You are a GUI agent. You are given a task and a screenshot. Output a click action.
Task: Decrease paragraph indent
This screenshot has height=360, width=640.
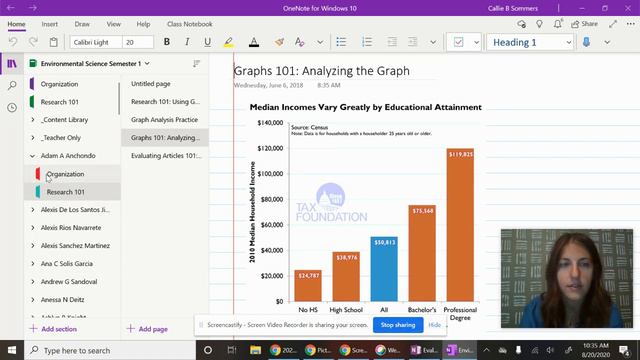(392, 42)
